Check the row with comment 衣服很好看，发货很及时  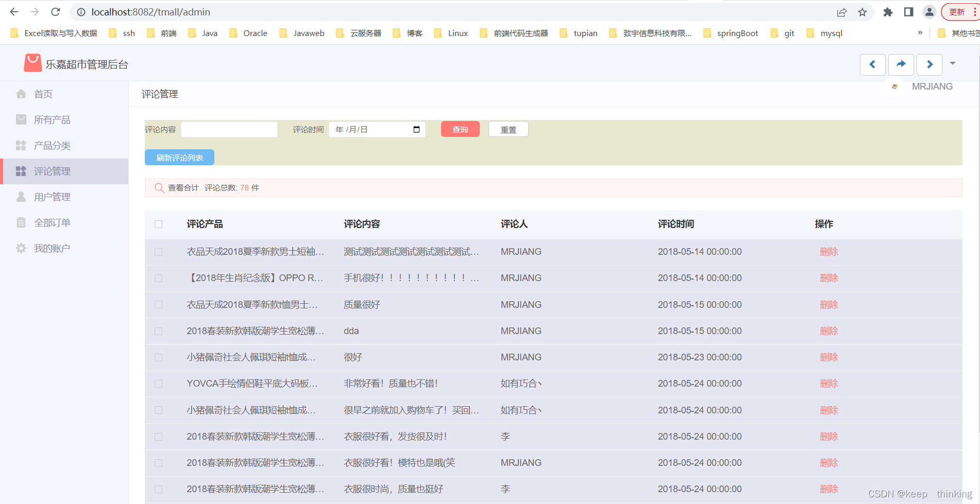tap(158, 437)
